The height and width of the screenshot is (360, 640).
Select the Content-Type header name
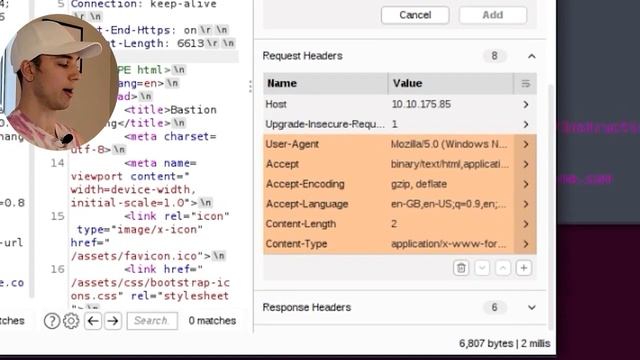pos(296,244)
